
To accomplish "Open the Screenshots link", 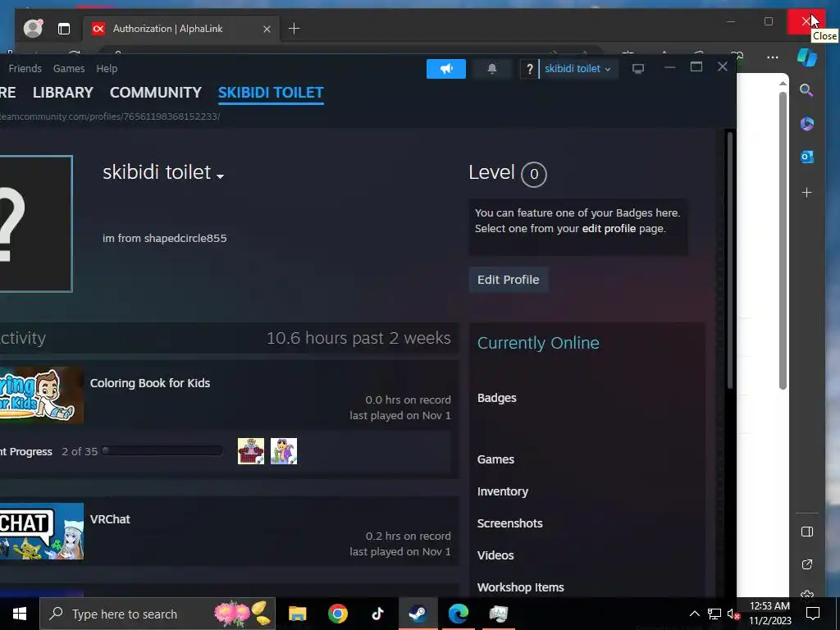I will (x=509, y=523).
